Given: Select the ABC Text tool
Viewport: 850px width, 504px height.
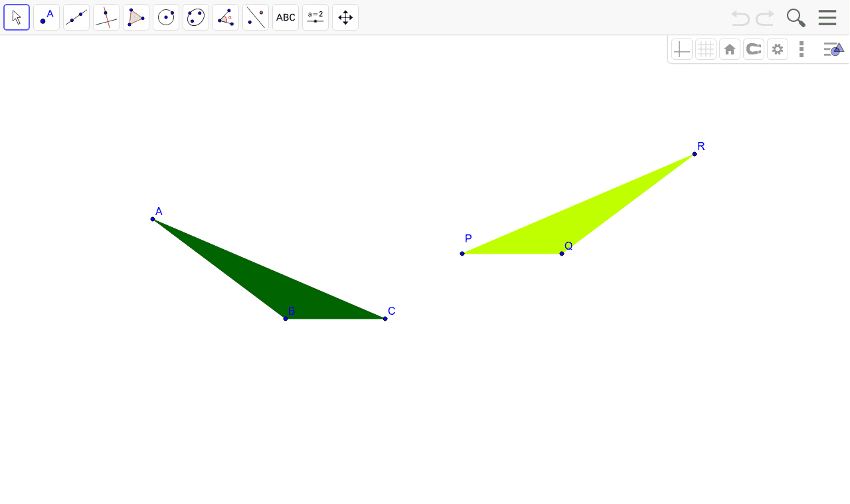Looking at the screenshot, I should [x=286, y=17].
